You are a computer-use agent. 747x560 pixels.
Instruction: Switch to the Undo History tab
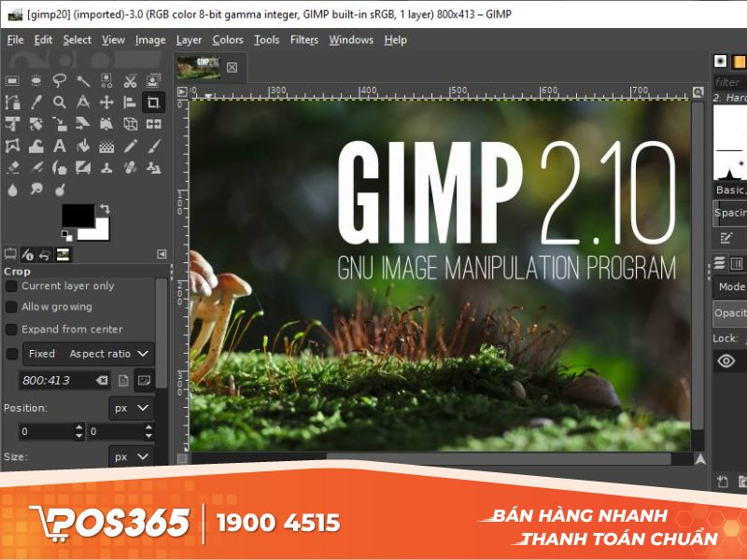coord(45,255)
